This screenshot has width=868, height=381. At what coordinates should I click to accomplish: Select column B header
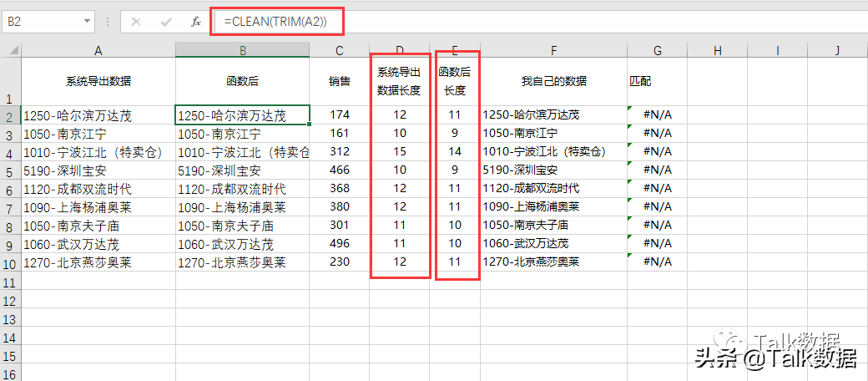[x=243, y=51]
